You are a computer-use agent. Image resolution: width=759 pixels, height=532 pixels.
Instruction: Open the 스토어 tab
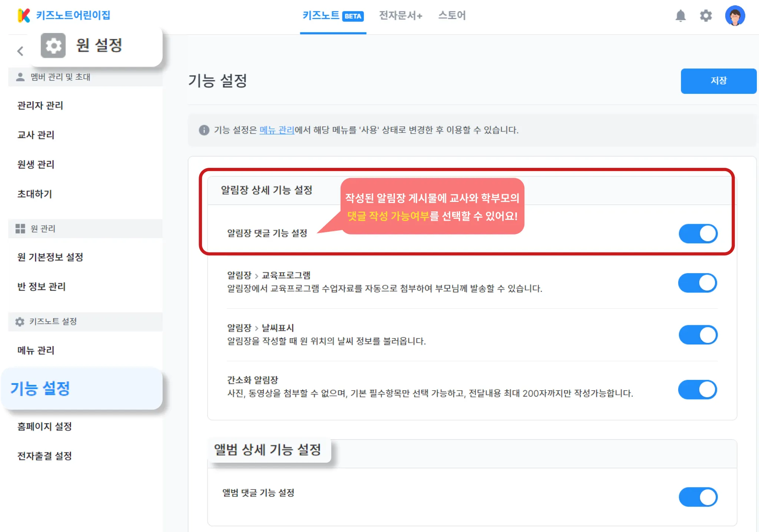(x=451, y=16)
